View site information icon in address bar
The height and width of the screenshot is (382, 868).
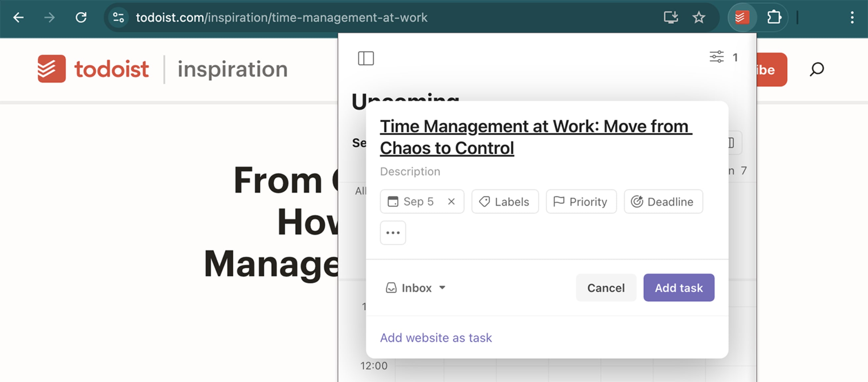[118, 17]
